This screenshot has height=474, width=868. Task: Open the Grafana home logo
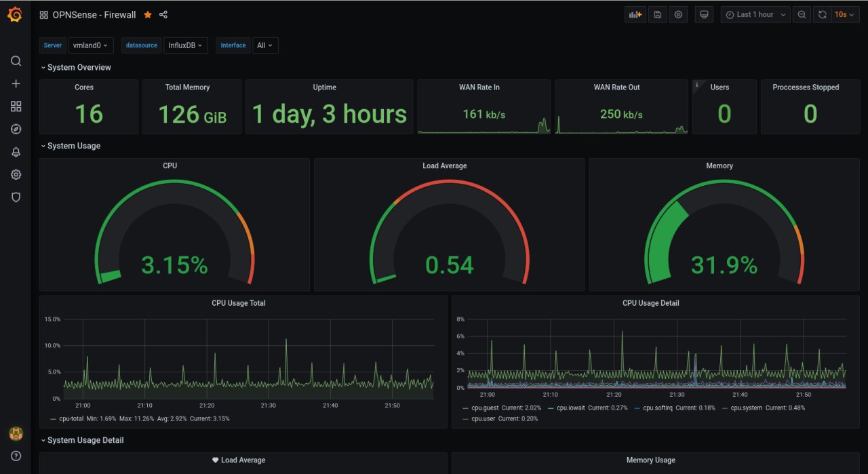(15, 14)
